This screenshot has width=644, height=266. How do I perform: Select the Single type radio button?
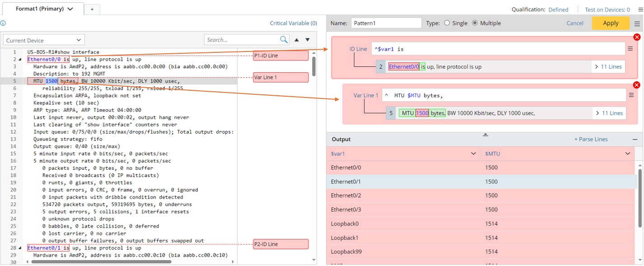point(447,23)
